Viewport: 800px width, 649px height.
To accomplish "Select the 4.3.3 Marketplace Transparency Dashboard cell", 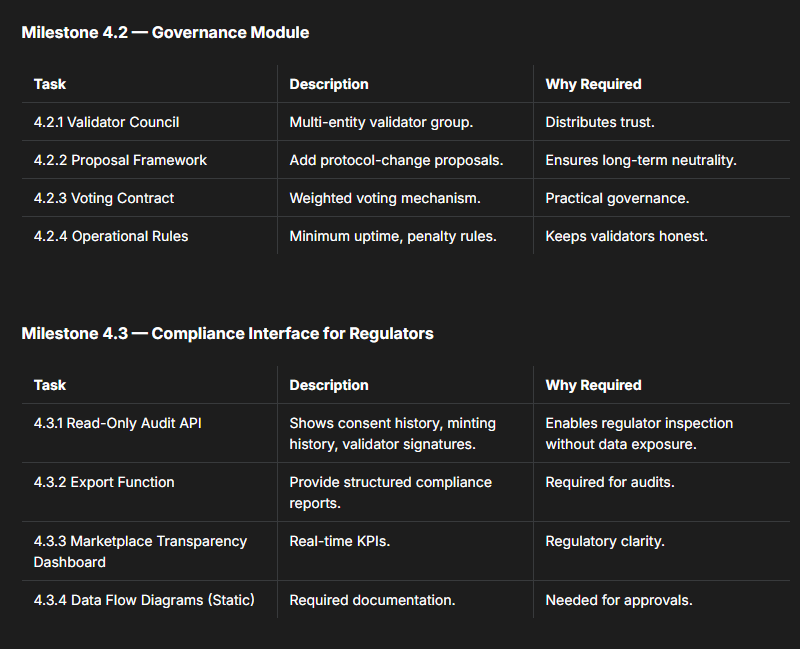I will click(140, 551).
